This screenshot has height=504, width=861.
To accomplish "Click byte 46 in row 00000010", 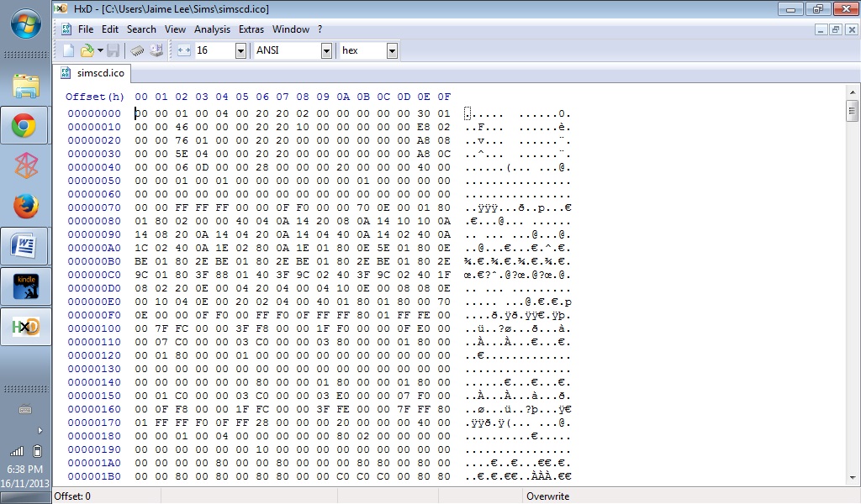I will 182,127.
